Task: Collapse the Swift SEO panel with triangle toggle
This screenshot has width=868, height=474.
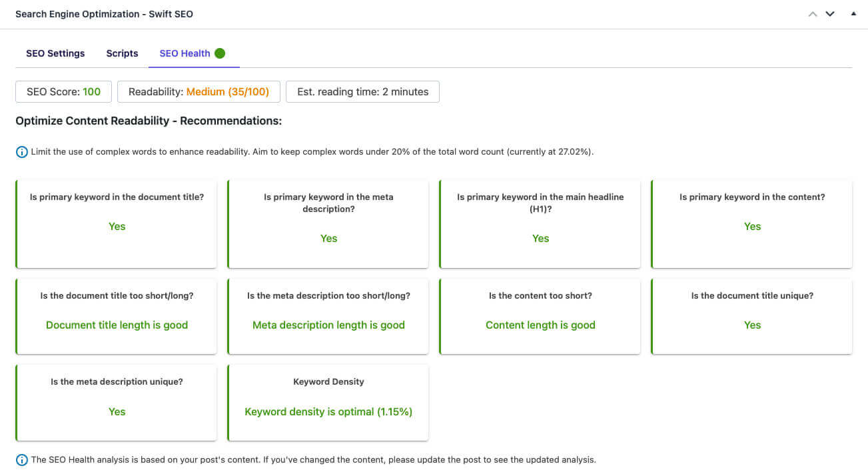Action: coord(853,13)
